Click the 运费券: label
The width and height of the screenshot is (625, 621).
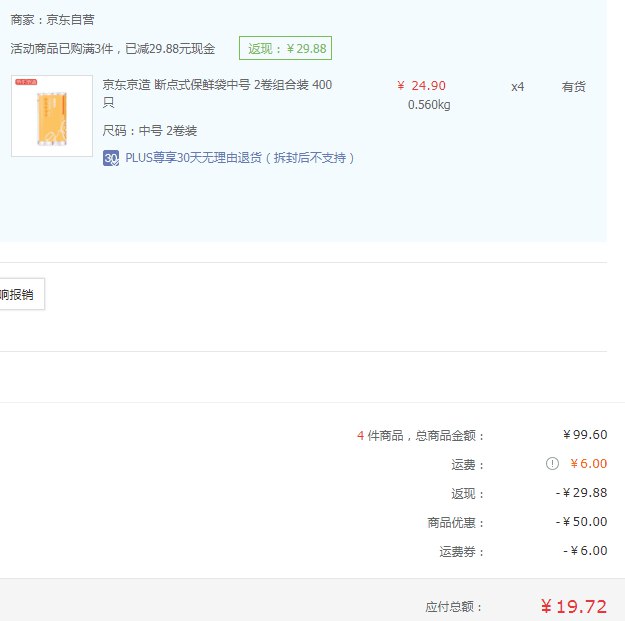click(x=462, y=552)
